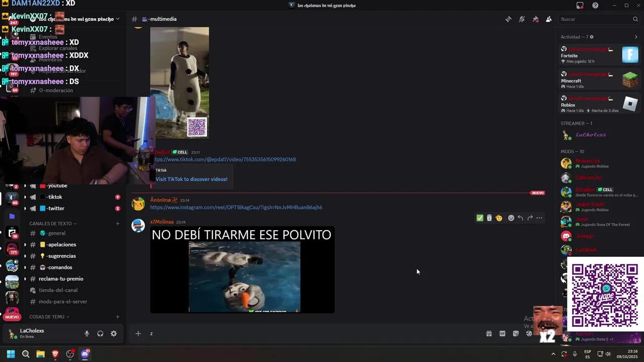Image resolution: width=644 pixels, height=362 pixels.
Task: Open the GIF picker
Action: point(502,333)
